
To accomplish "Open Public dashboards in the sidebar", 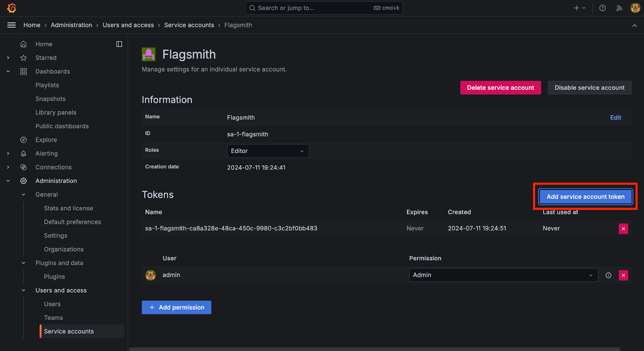I will point(62,126).
